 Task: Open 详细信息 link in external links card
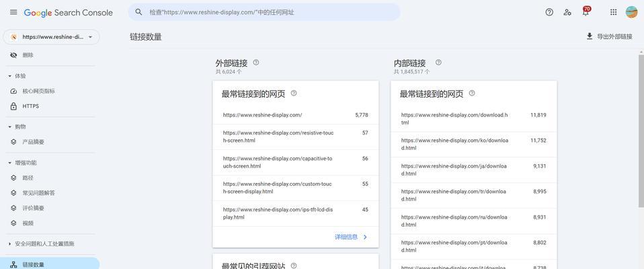pyautogui.click(x=346, y=237)
